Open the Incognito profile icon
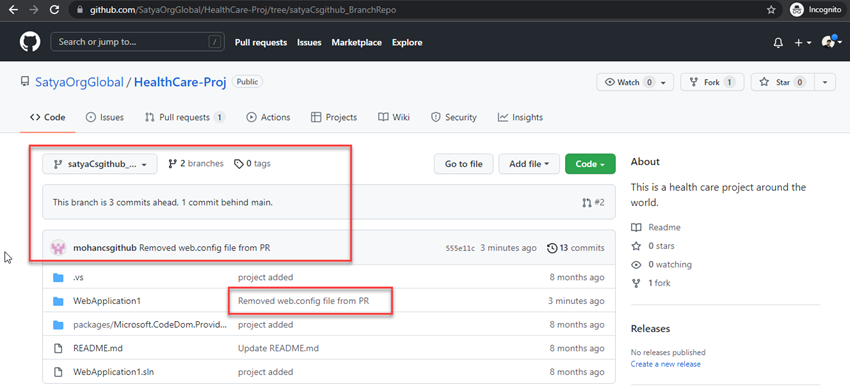The height and width of the screenshot is (389, 850). 796,10
